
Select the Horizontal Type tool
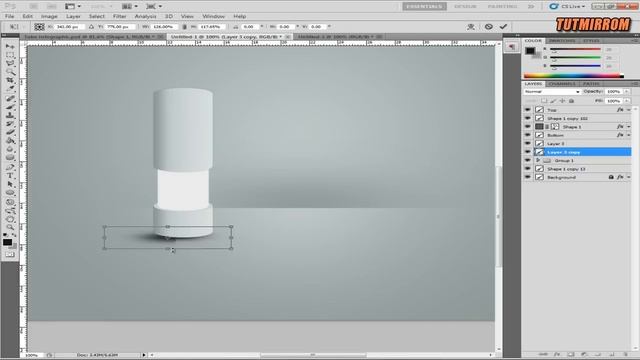point(10,177)
